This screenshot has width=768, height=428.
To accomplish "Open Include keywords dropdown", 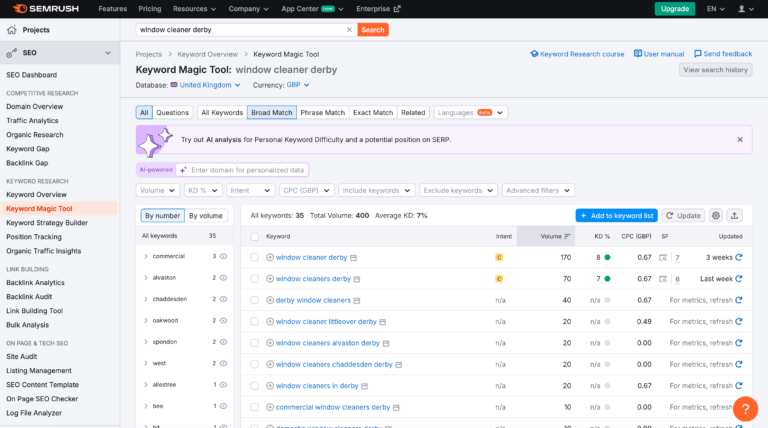I will (x=377, y=190).
